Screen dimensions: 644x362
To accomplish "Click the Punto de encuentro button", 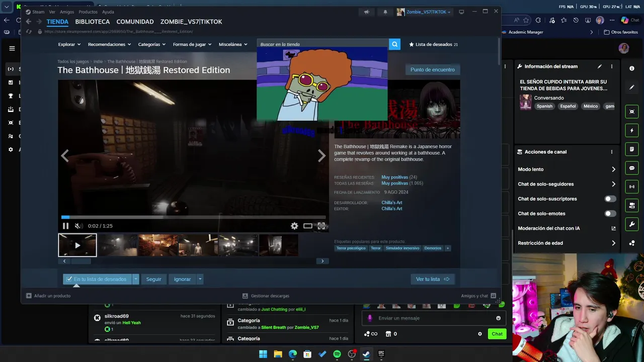I will pyautogui.click(x=432, y=69).
